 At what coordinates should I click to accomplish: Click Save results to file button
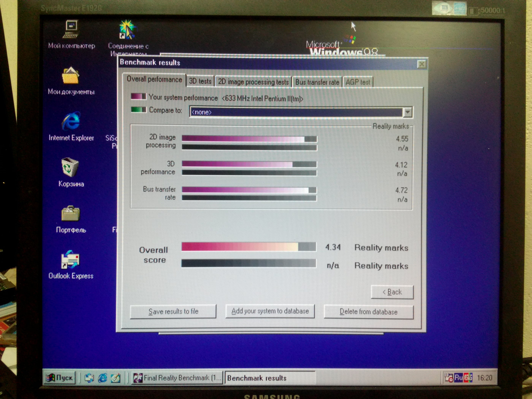tap(173, 311)
